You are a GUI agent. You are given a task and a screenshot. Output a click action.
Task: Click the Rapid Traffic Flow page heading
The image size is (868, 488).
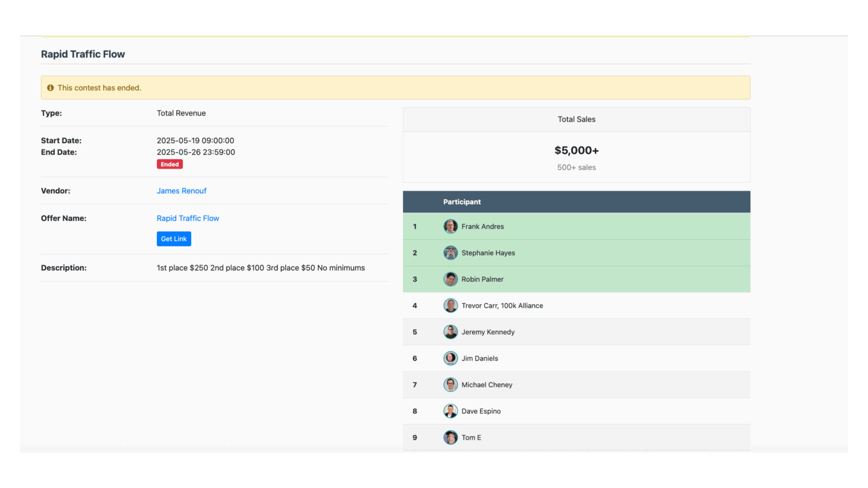[x=83, y=54]
